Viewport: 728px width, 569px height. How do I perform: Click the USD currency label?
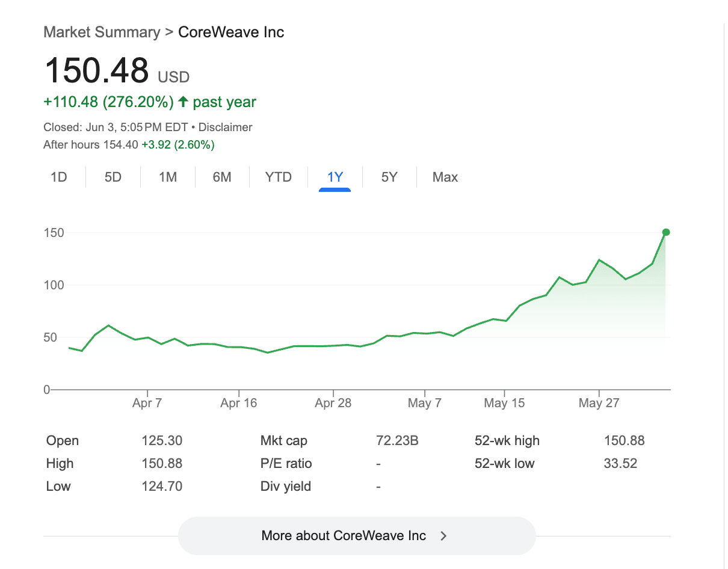[x=174, y=77]
